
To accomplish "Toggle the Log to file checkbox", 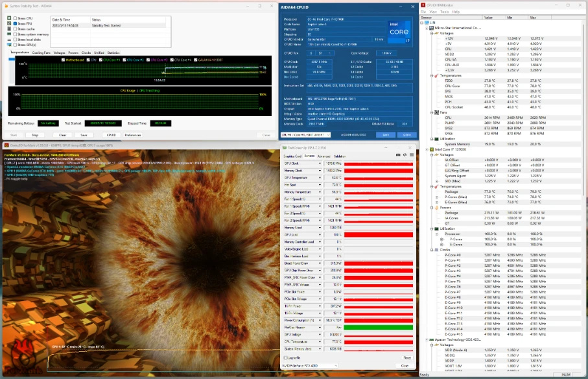I will 286,358.
